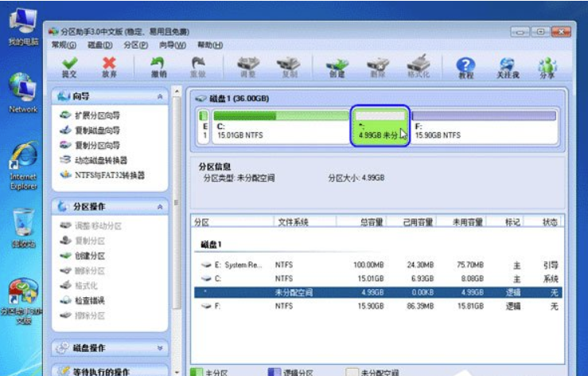Image resolution: width=588 pixels, height=376 pixels.
Task: Click the 删除 (delete) toolbar icon
Action: pyautogui.click(x=378, y=67)
